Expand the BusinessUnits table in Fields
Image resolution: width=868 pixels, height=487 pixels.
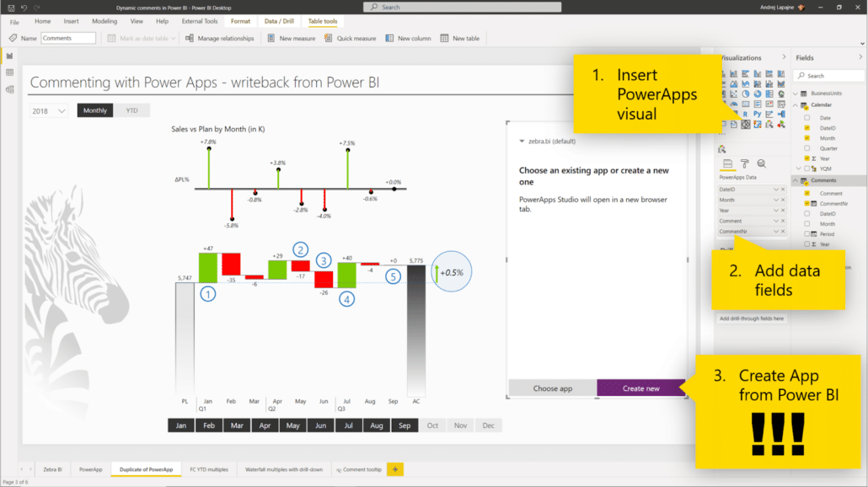coord(796,94)
